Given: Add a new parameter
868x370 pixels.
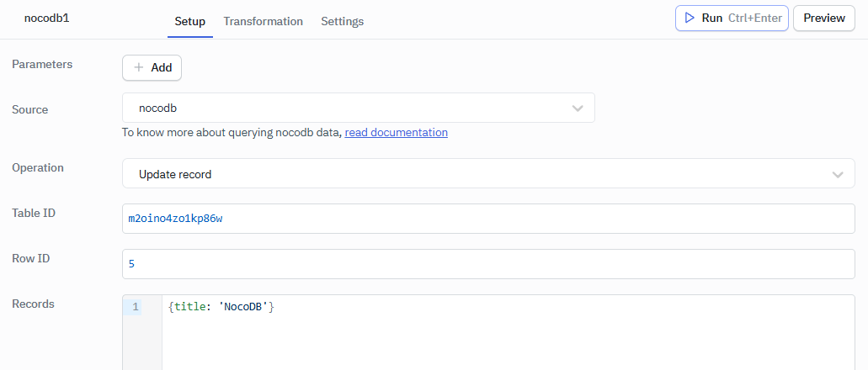Looking at the screenshot, I should [152, 68].
